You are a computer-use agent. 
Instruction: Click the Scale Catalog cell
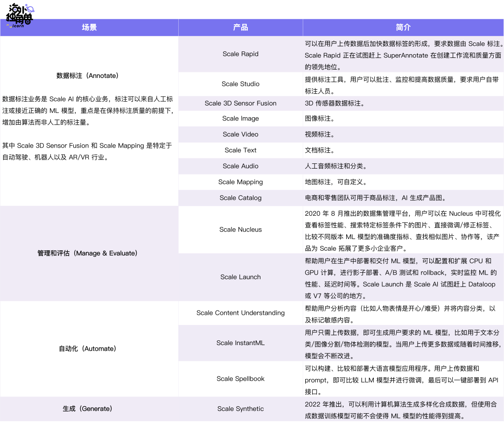(x=240, y=198)
